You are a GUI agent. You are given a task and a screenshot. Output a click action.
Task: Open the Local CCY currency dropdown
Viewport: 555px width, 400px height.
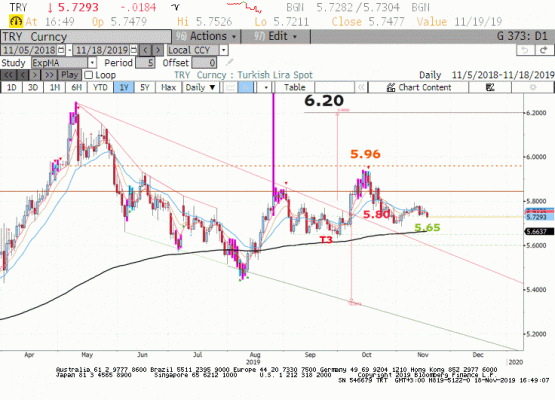223,50
